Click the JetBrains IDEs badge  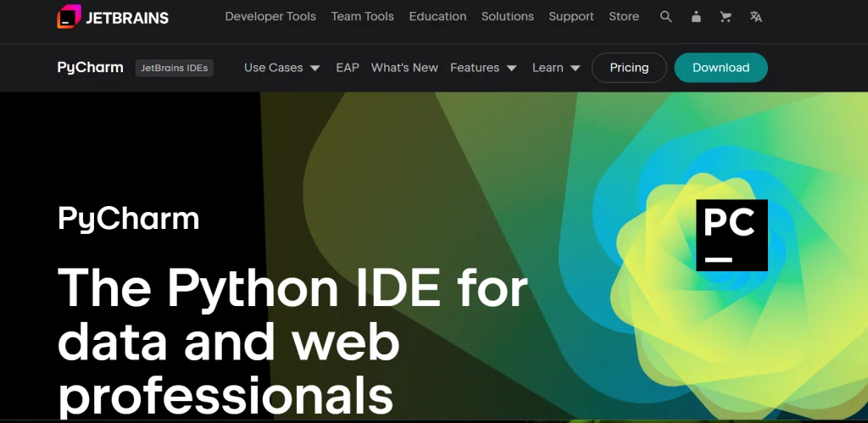click(x=175, y=68)
